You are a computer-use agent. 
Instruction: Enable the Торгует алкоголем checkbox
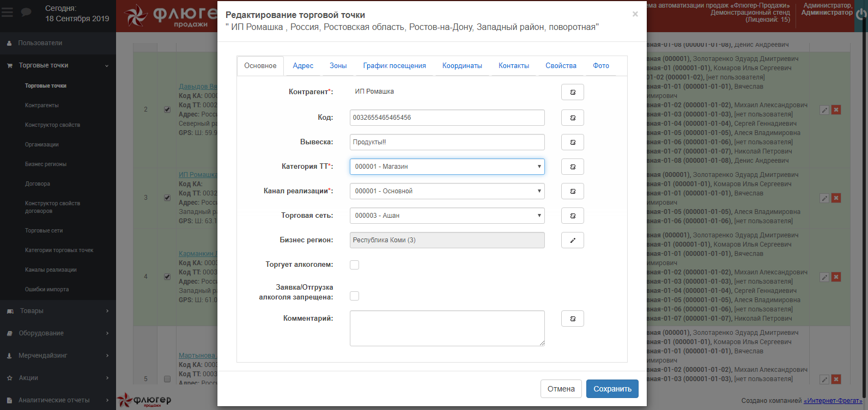pyautogui.click(x=354, y=265)
